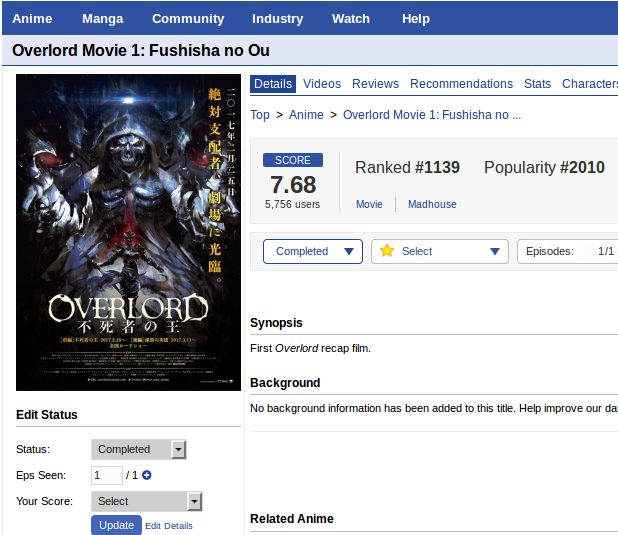The width and height of the screenshot is (618, 535).
Task: Open the Overlord Movie 1 breadcrumb link
Action: 432,115
